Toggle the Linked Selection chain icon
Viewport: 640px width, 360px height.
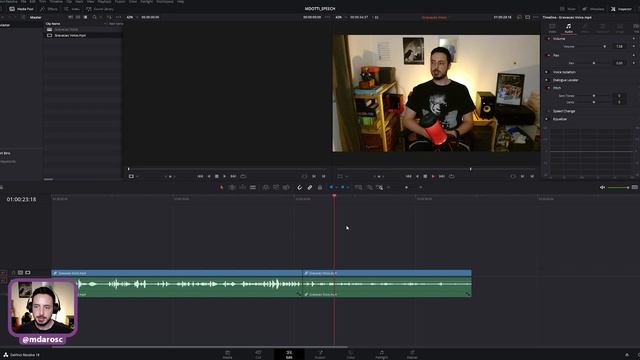310,187
